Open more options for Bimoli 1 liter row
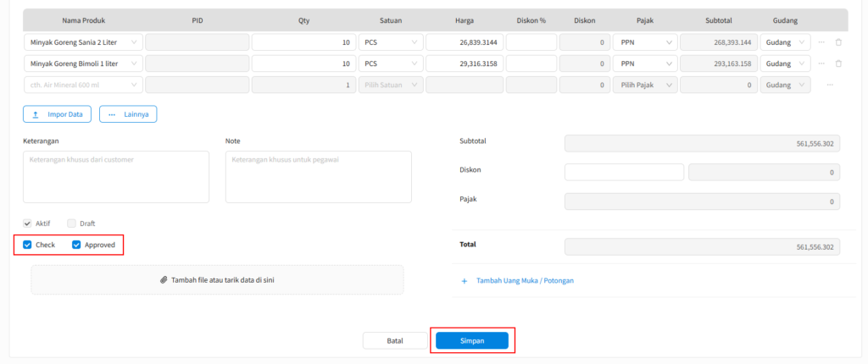The image size is (868, 364). (x=821, y=63)
